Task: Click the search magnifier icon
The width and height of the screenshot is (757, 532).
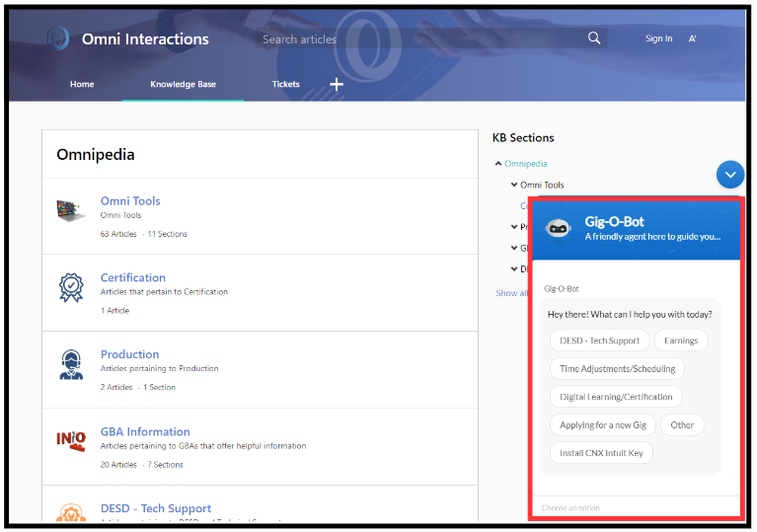Action: click(x=594, y=38)
